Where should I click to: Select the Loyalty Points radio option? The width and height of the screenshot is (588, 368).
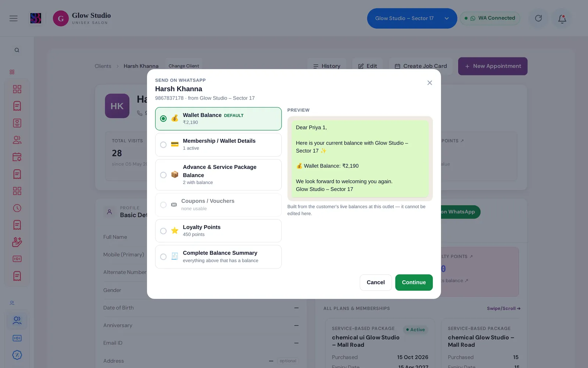pos(218,231)
